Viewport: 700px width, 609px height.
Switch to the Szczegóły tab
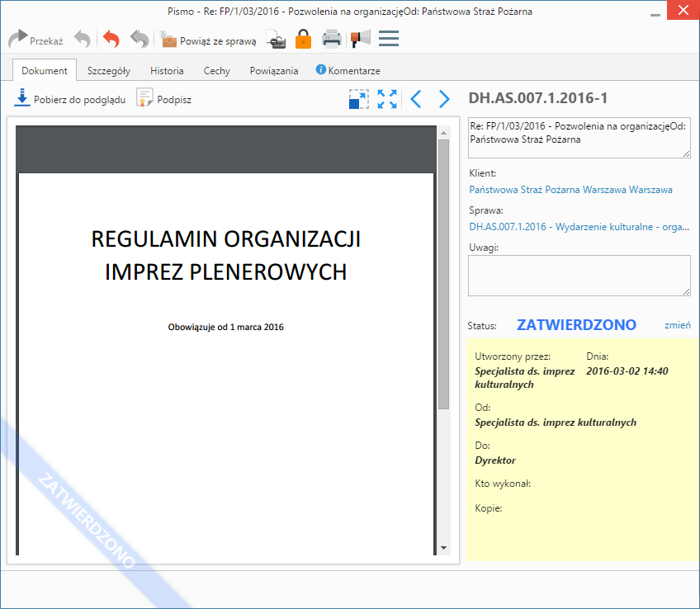(108, 71)
